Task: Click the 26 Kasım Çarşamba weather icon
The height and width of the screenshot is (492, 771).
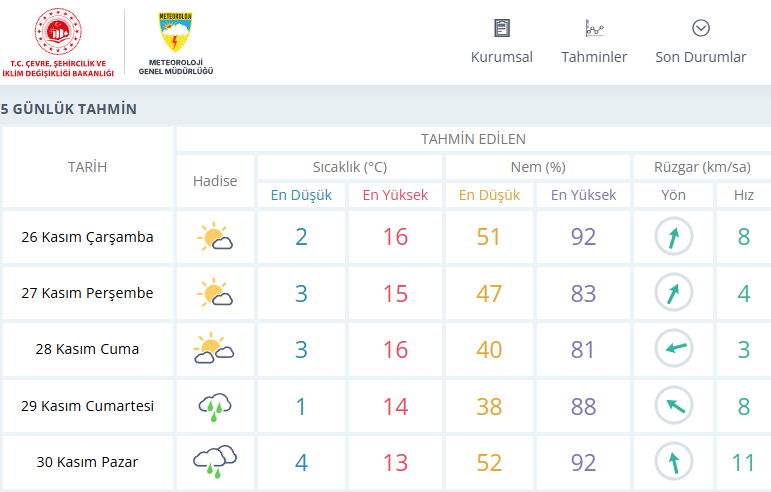Action: coord(215,238)
